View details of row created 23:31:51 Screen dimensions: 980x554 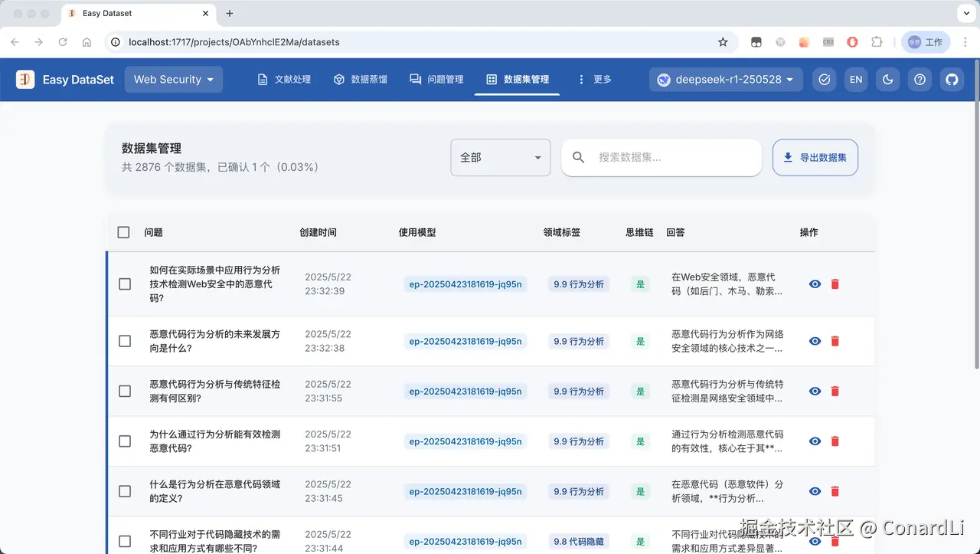[815, 441]
